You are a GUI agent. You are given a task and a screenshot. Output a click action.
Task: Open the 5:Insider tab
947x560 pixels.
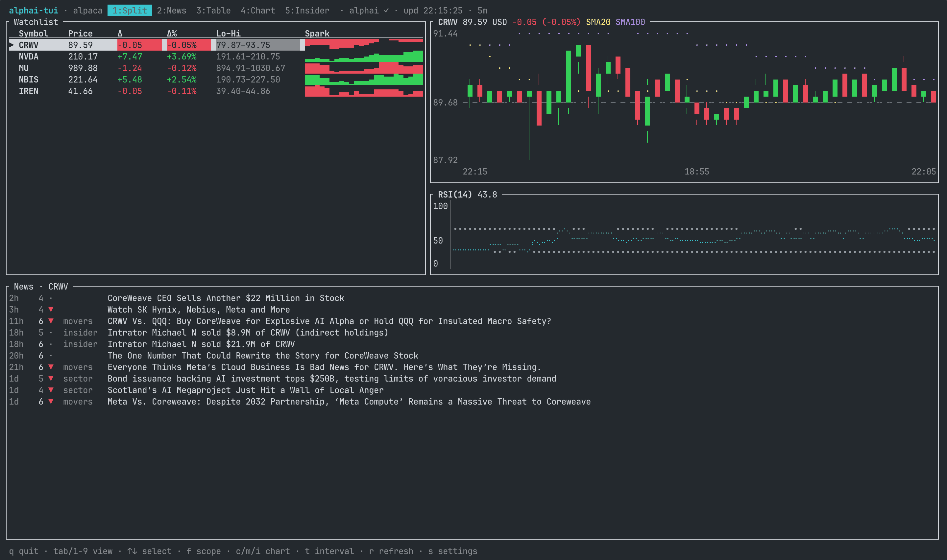click(307, 11)
